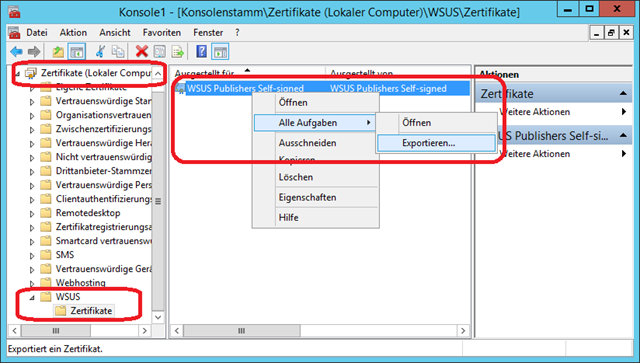
Task: Click the tree pane horizontal scrollbar thumb
Action: pyautogui.click(x=56, y=330)
